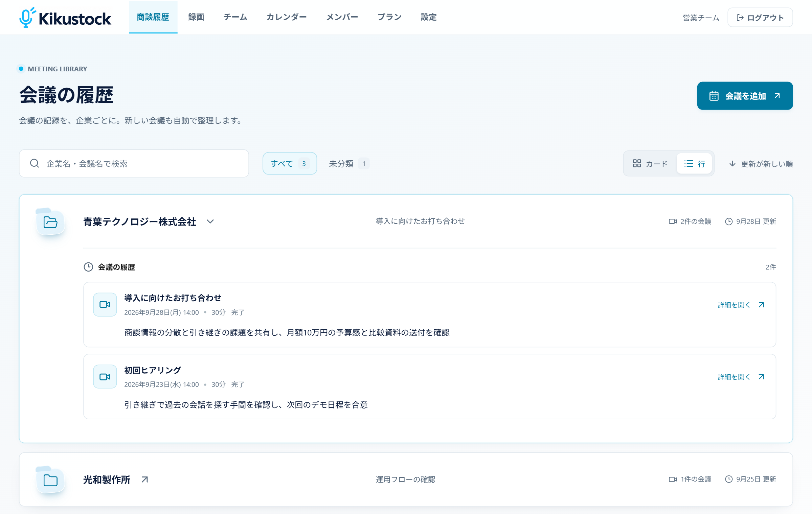Switch to カード view
This screenshot has height=514, width=812.
tap(650, 164)
